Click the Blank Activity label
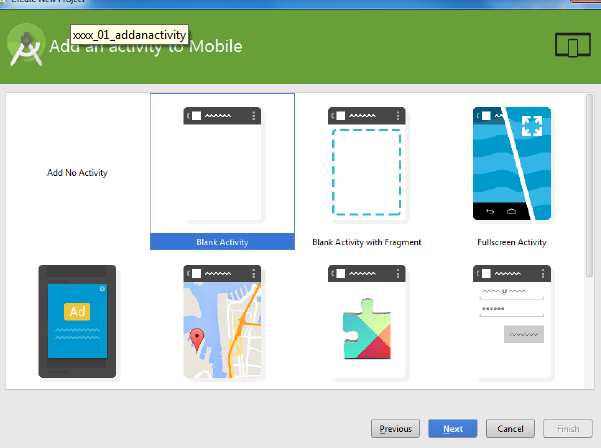Image resolution: width=601 pixels, height=448 pixels. coord(222,242)
